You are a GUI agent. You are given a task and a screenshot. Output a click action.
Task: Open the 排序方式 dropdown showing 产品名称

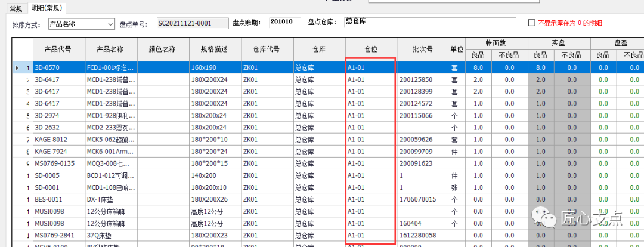tap(80, 24)
